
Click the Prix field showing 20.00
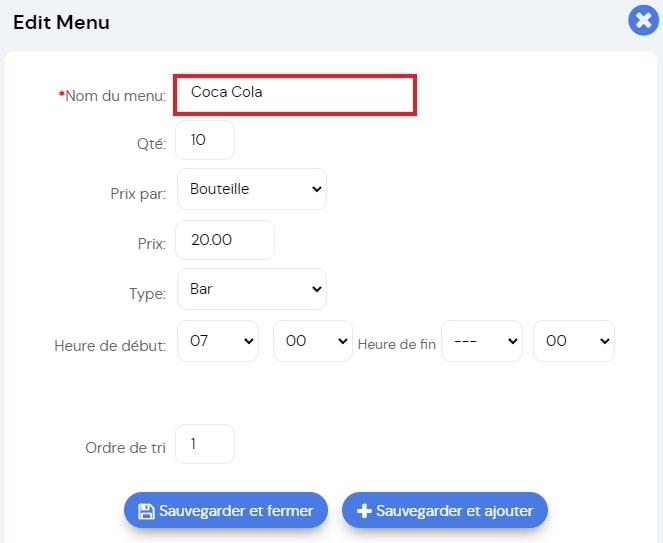point(225,240)
